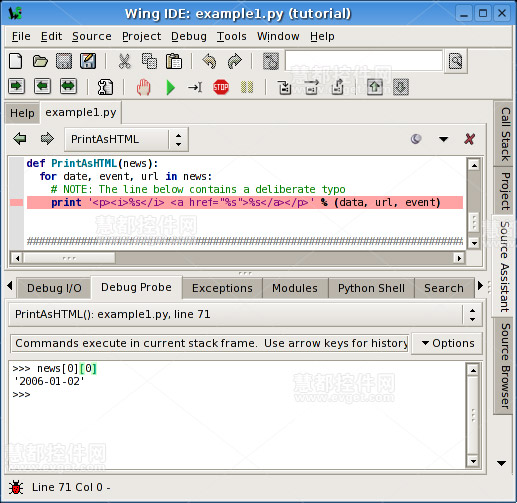This screenshot has width=517, height=503.
Task: Run to cursor arrow icon
Action: 195,88
